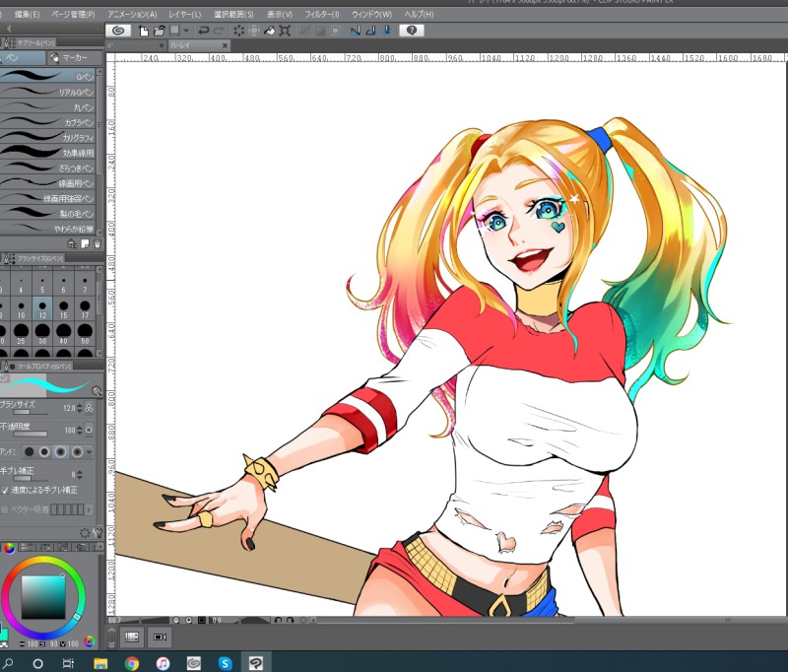Select the Gペン sub tool

tap(47, 76)
